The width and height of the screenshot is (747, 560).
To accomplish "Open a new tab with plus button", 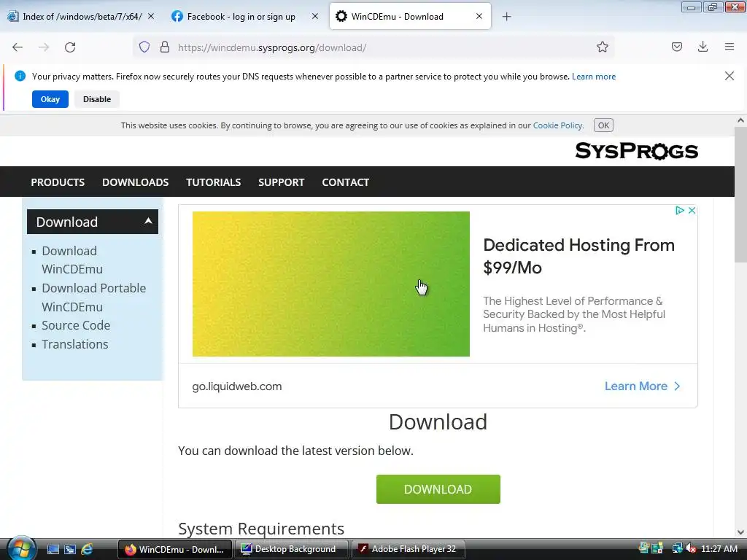I will [506, 17].
